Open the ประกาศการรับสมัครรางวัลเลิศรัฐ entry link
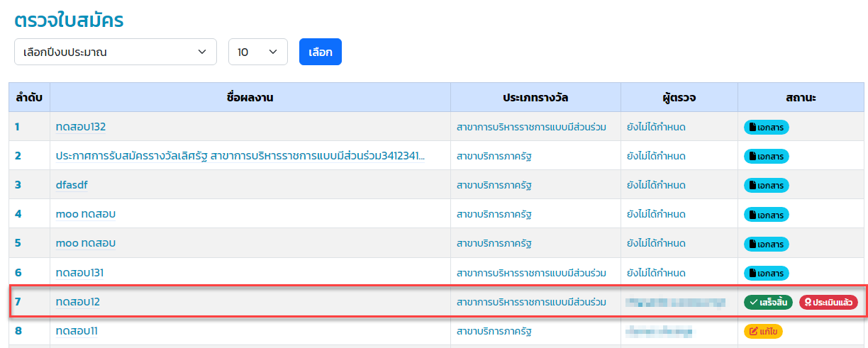 (240, 156)
